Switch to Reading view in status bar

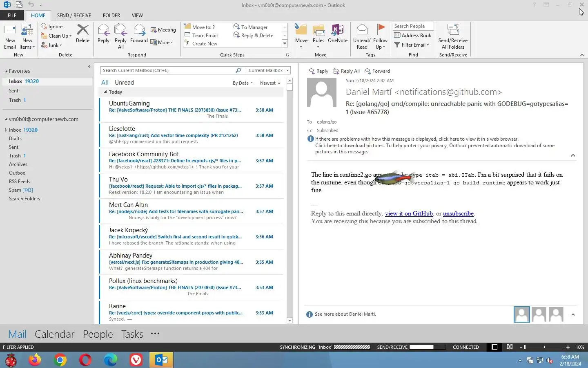pos(510,347)
